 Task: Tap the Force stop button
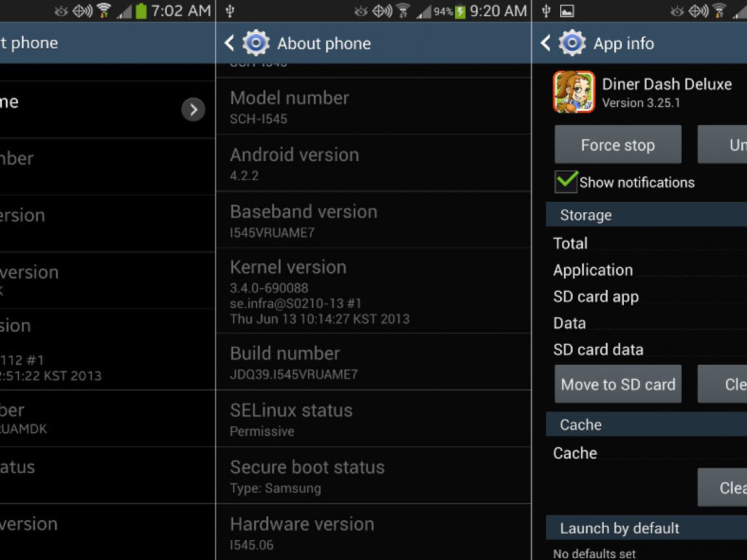(x=618, y=144)
